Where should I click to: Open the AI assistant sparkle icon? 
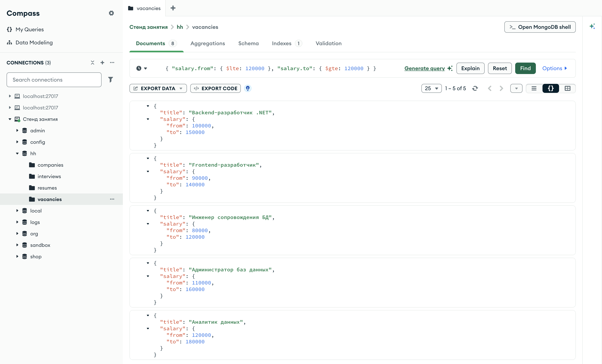(592, 26)
